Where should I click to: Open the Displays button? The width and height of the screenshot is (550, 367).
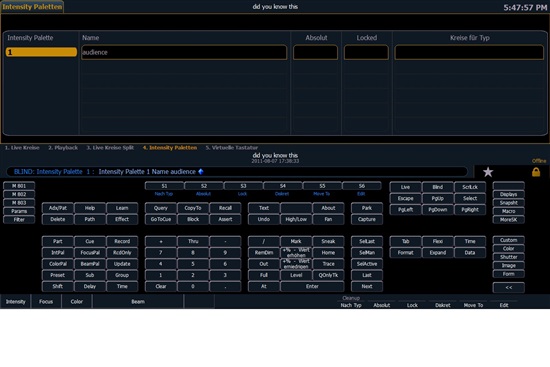pyautogui.click(x=509, y=194)
